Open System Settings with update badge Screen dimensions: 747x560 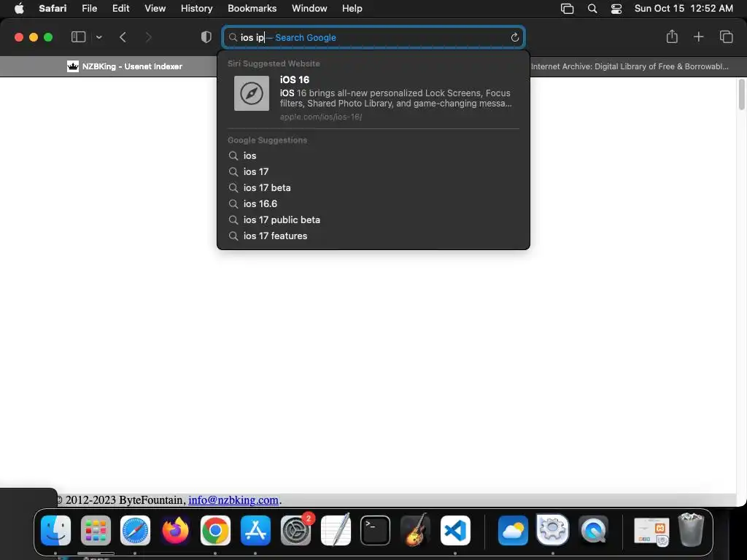pyautogui.click(x=296, y=530)
